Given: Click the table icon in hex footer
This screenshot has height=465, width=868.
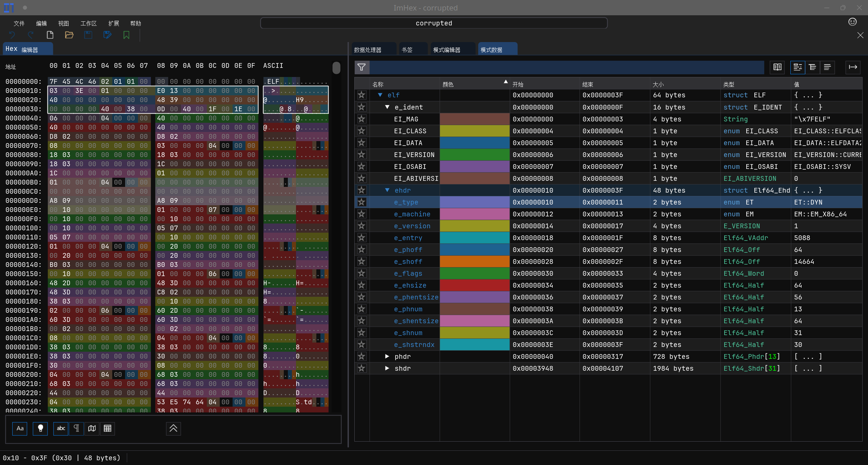Looking at the screenshot, I should point(107,428).
